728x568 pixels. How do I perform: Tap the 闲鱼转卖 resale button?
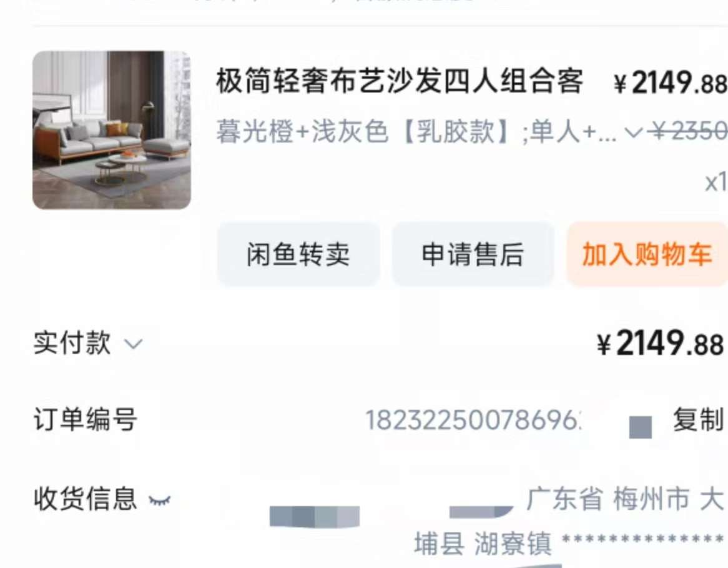point(298,254)
